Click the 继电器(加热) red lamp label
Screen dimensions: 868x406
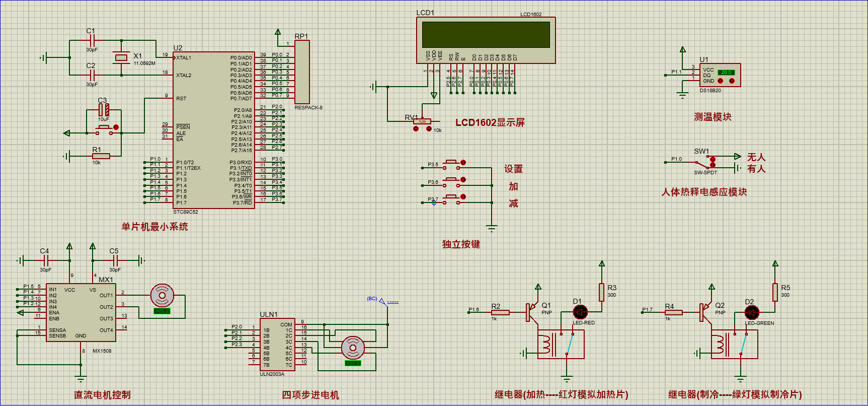[562, 394]
